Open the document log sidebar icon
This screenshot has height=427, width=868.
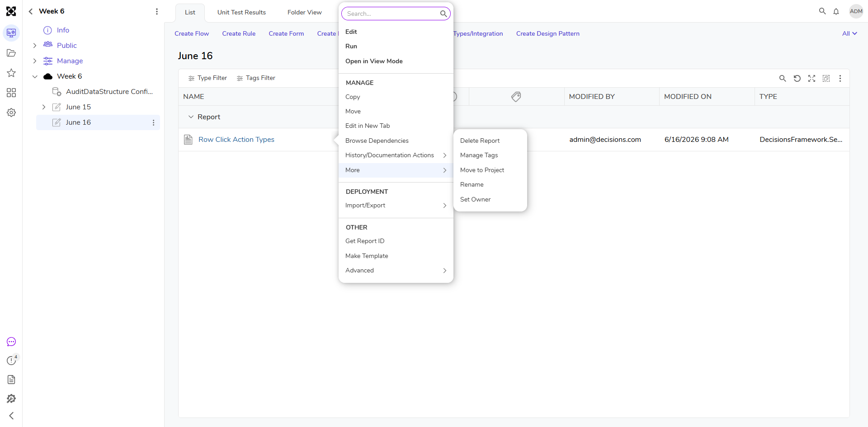coord(11,380)
